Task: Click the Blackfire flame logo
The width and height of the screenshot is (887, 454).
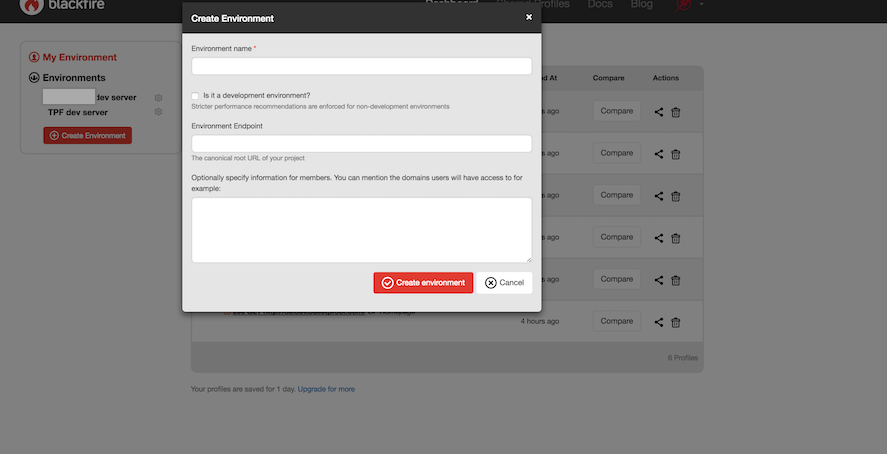Action: point(32,5)
